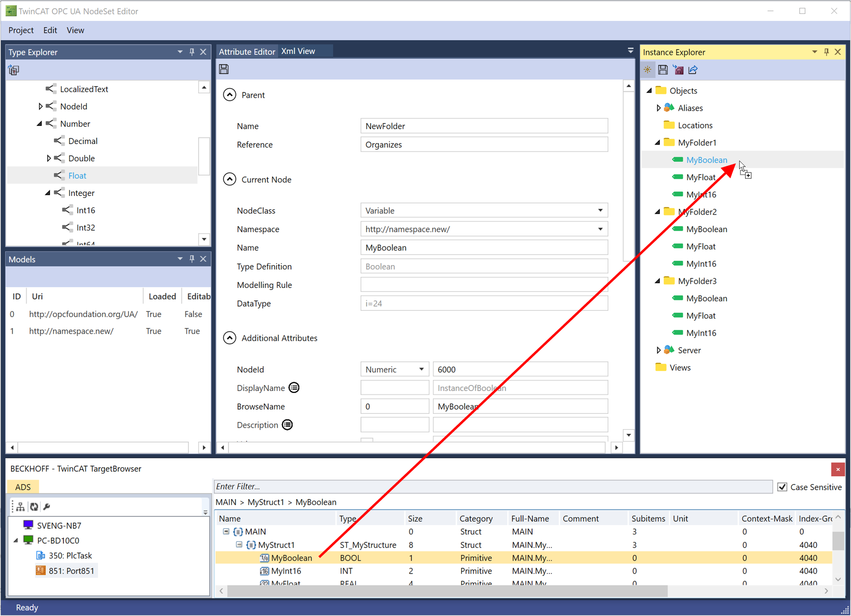Click the Aliases object icon in Instance Explorer
851x616 pixels.
[x=669, y=108]
